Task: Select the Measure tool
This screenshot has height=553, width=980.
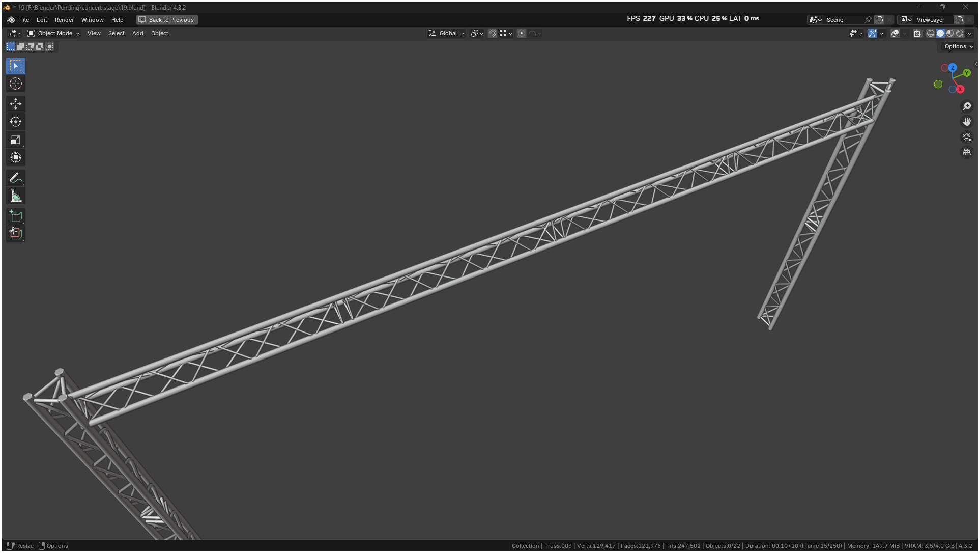Action: (16, 196)
